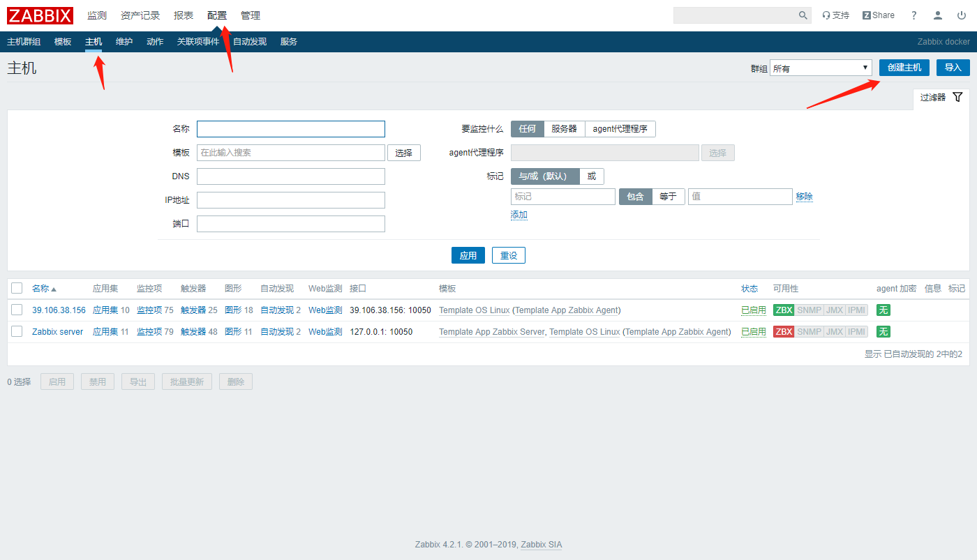
Task: Select 或 tag mode
Action: [591, 176]
